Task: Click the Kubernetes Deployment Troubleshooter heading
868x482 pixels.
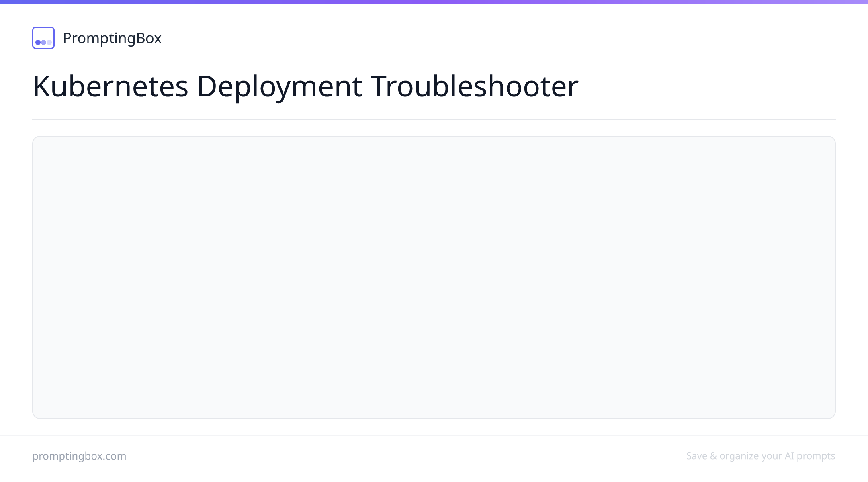Action: [x=305, y=86]
